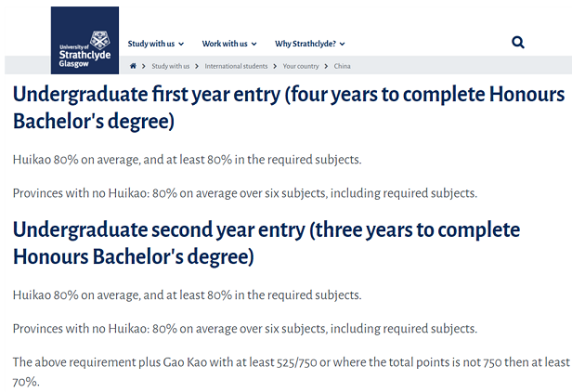The height and width of the screenshot is (392, 572).
Task: Follow the International students breadcrumb link
Action: (x=236, y=66)
